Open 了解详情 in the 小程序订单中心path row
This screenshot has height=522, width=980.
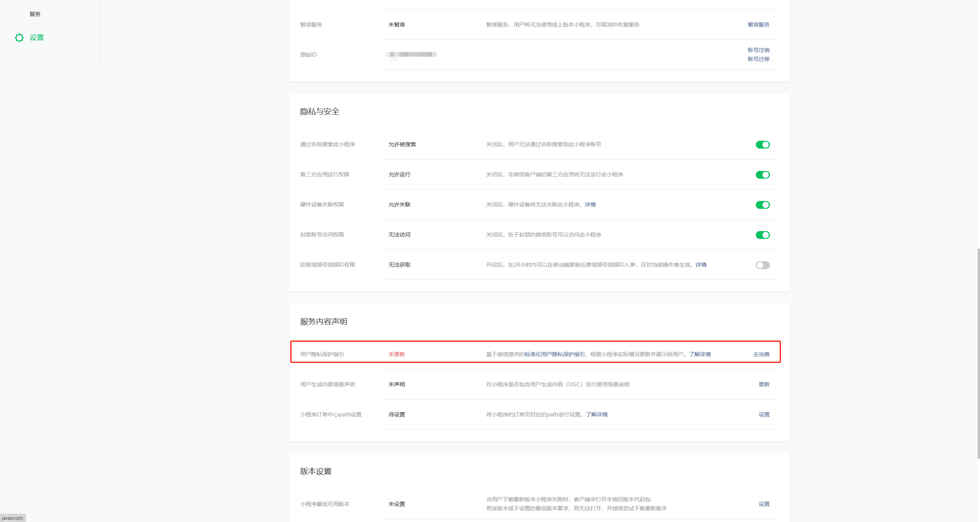597,414
